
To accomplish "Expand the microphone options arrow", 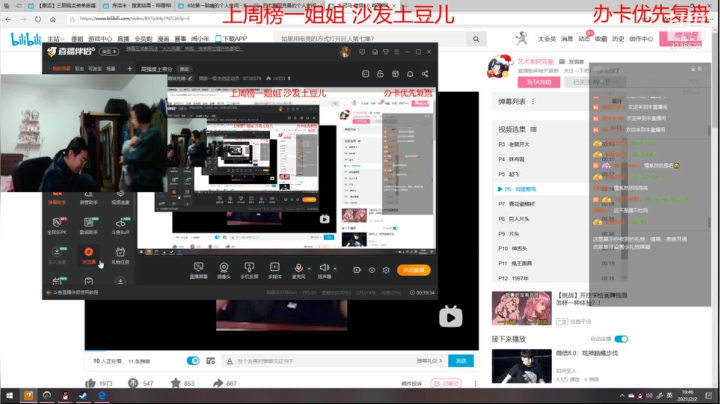I will tap(309, 268).
